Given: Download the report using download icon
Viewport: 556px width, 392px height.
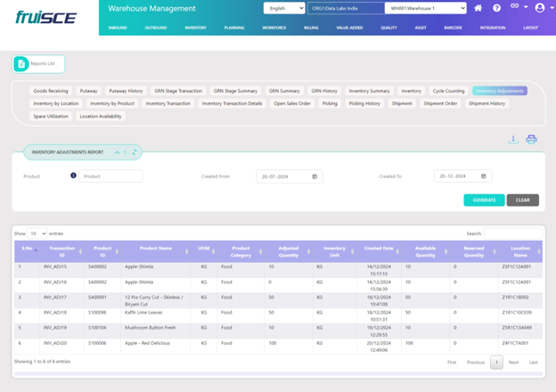Looking at the screenshot, I should [x=513, y=139].
